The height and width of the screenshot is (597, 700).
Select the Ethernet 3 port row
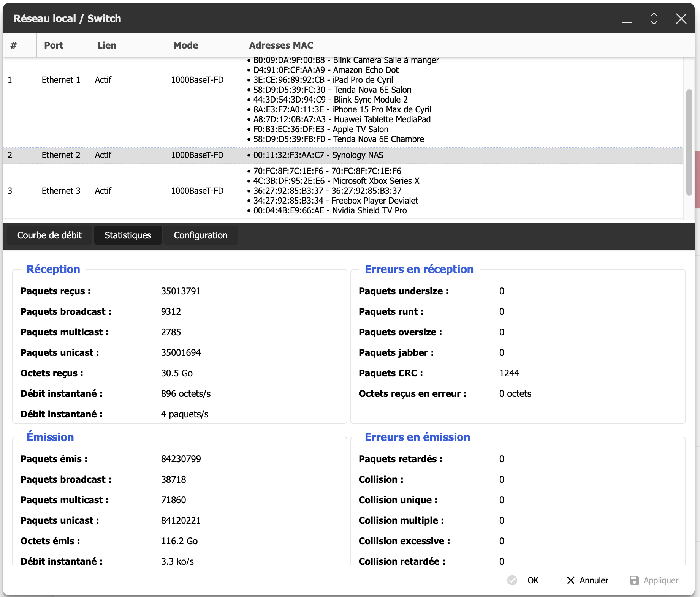[343, 191]
